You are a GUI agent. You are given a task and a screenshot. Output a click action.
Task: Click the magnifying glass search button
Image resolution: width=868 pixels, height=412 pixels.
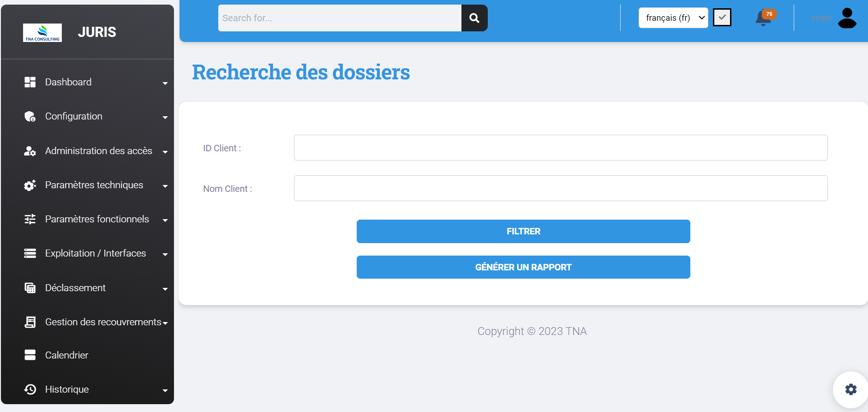coord(474,18)
